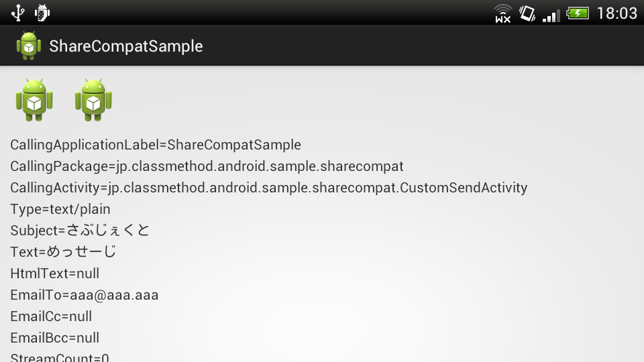Tap the HtmlText=null line
The width and height of the screenshot is (644, 362).
coord(55,274)
